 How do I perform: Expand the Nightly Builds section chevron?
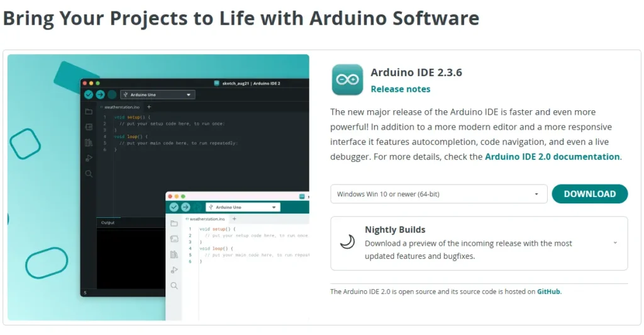click(614, 243)
